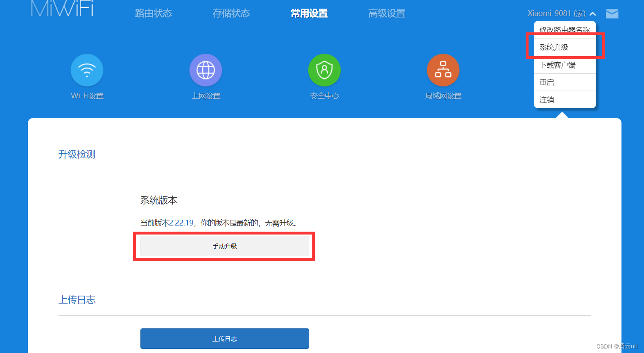Select 注销 to log out
The image size is (644, 353).
(565, 100)
